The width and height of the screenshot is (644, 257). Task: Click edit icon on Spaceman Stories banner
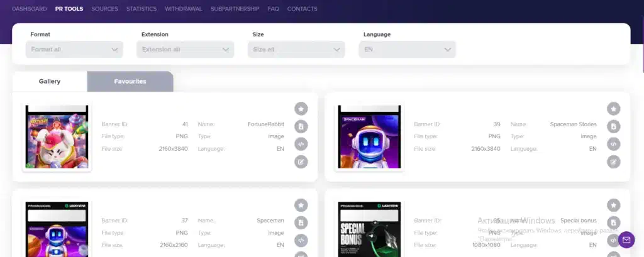[x=614, y=161]
